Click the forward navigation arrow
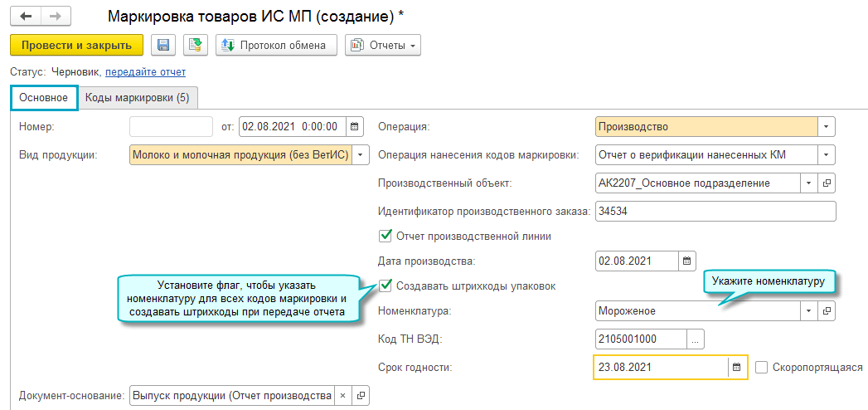 [55, 17]
